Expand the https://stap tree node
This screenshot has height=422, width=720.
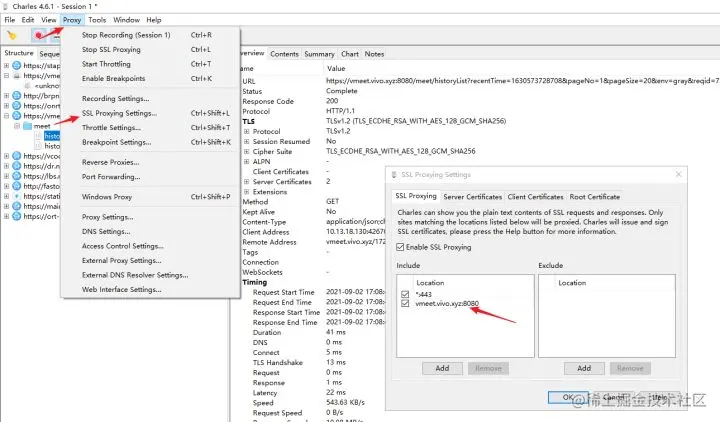(x=6, y=66)
